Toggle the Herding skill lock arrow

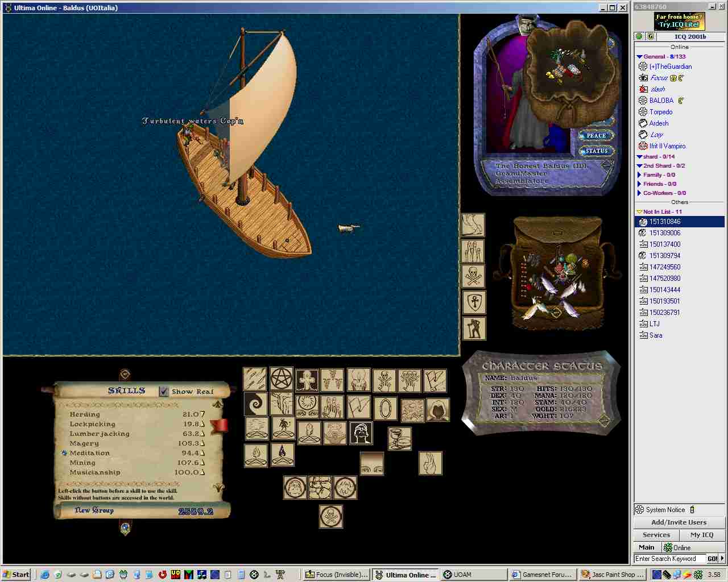pyautogui.click(x=202, y=414)
